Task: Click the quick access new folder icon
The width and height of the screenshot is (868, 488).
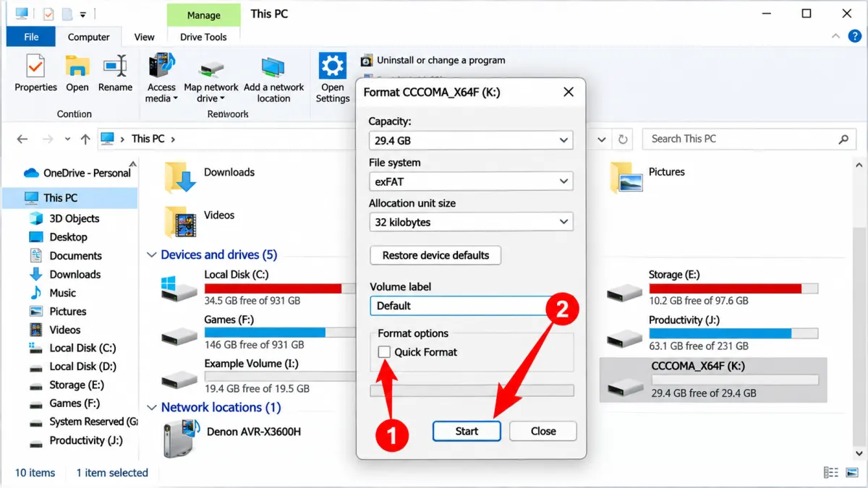Action: point(67,14)
